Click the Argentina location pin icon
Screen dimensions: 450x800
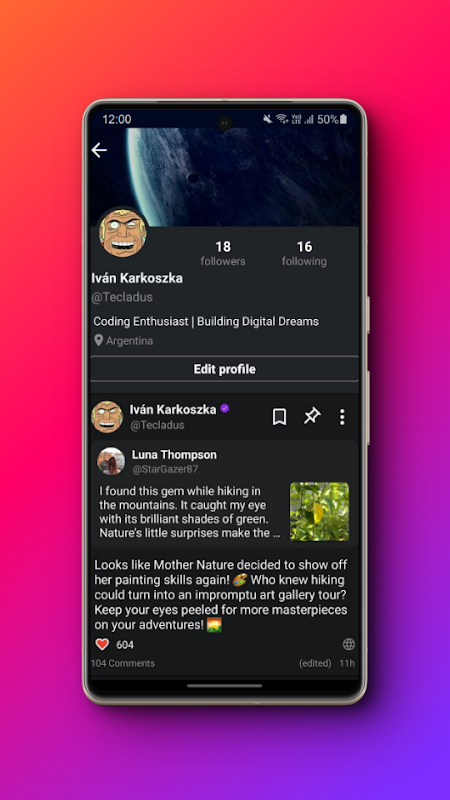(x=98, y=340)
